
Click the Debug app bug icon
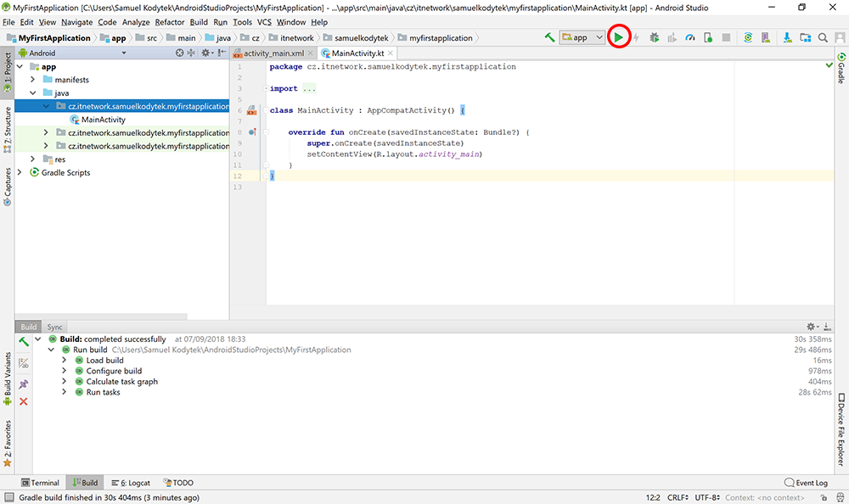coord(654,37)
